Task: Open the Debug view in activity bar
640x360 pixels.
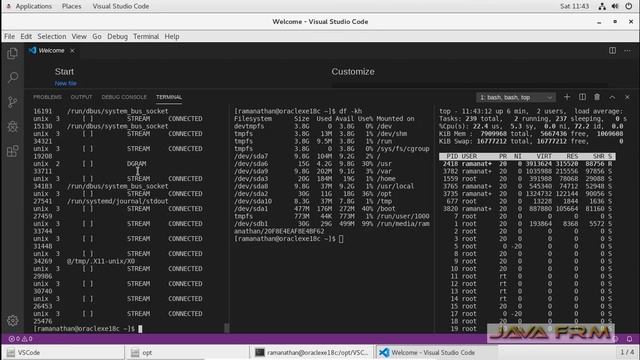Action: [13, 127]
